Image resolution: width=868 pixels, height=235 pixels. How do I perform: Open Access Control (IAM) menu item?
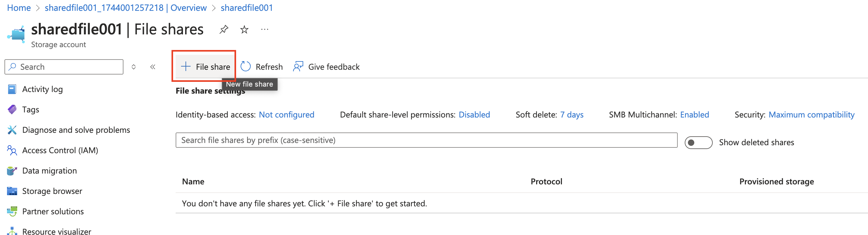[x=60, y=150]
